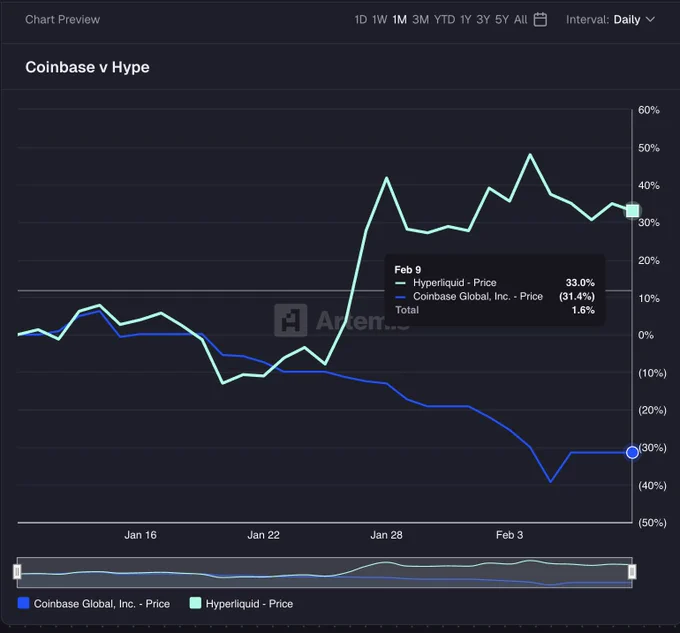Open the calendar date picker

(x=540, y=20)
